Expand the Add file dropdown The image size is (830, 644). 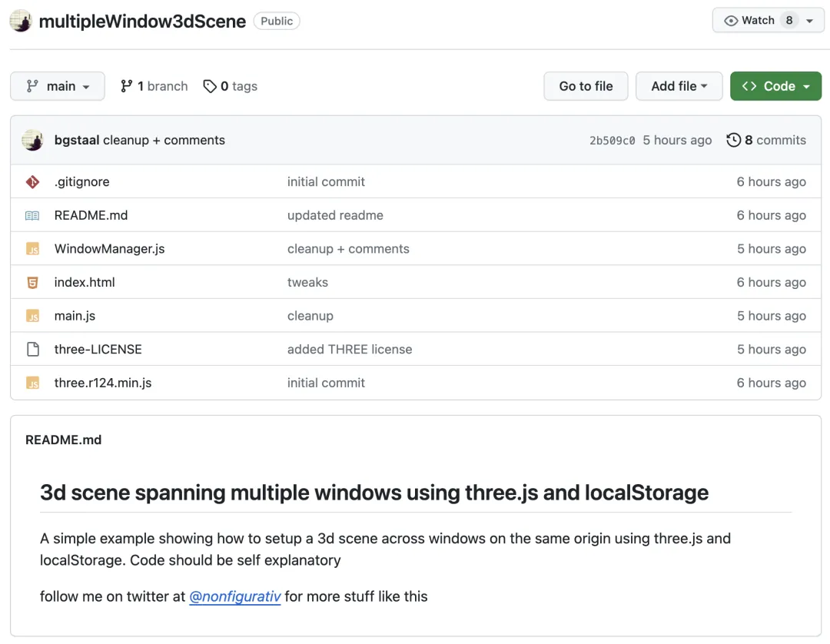(679, 86)
